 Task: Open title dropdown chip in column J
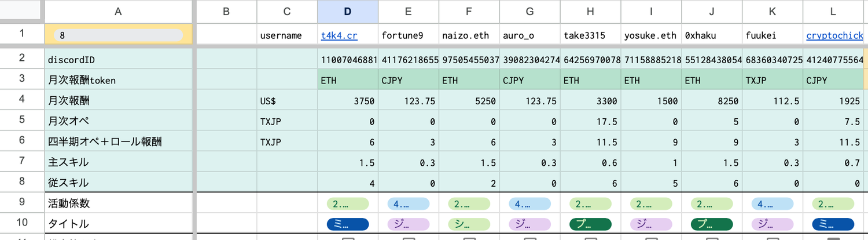point(712,224)
